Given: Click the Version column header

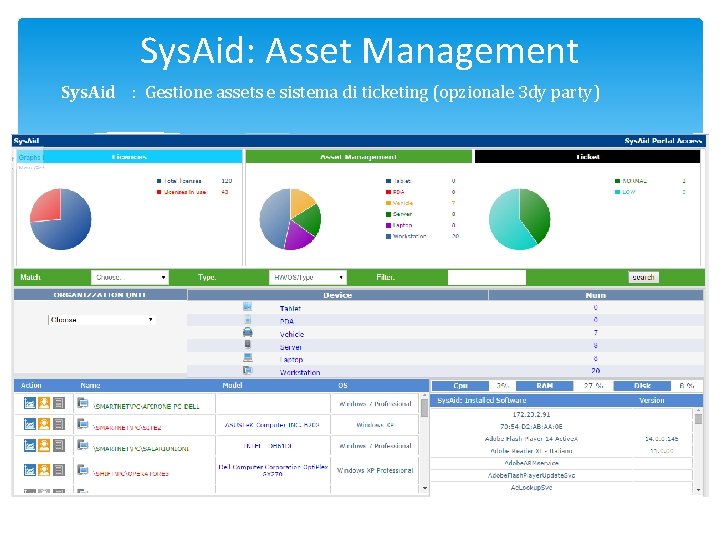Looking at the screenshot, I should coord(652,400).
